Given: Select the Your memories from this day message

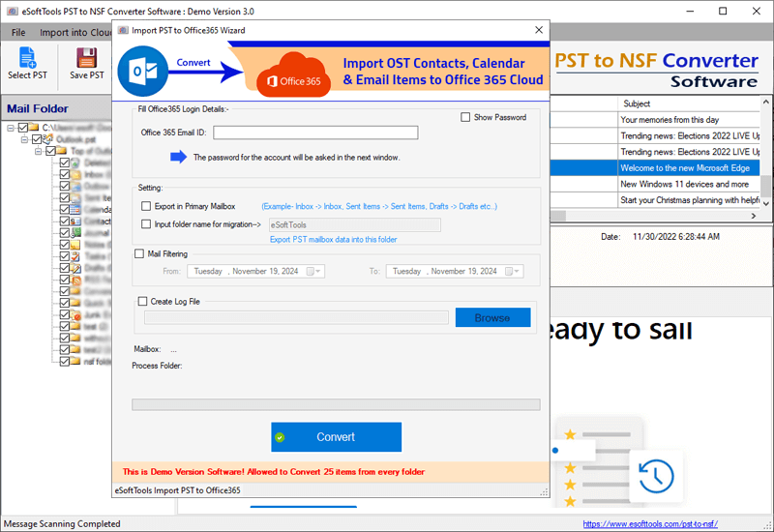Looking at the screenshot, I should [x=655, y=119].
